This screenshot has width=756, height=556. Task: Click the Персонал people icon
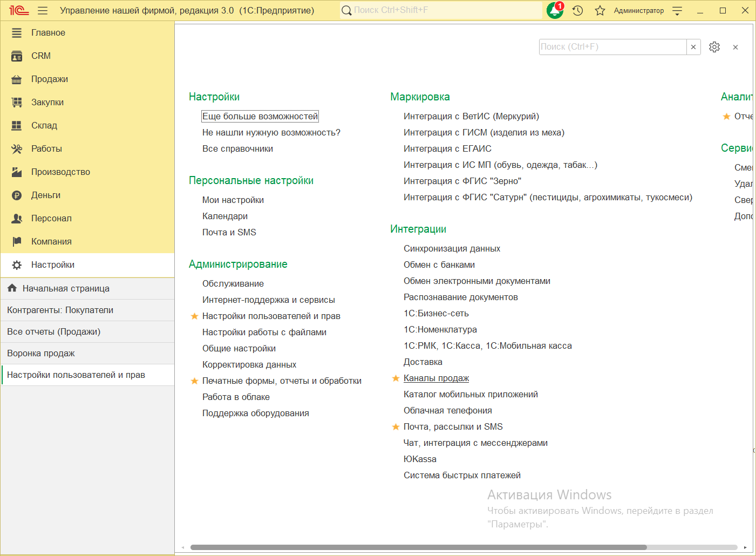[17, 219]
